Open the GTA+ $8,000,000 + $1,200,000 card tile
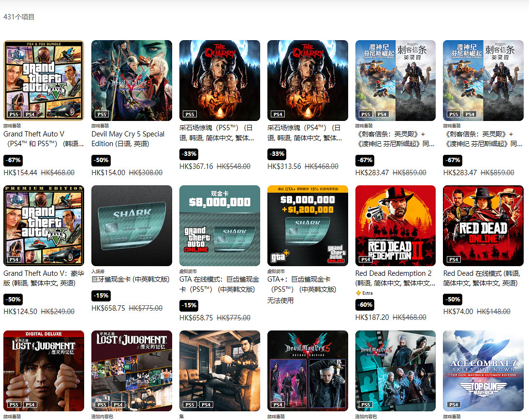Screen dimensions: 529x420 click(x=308, y=225)
